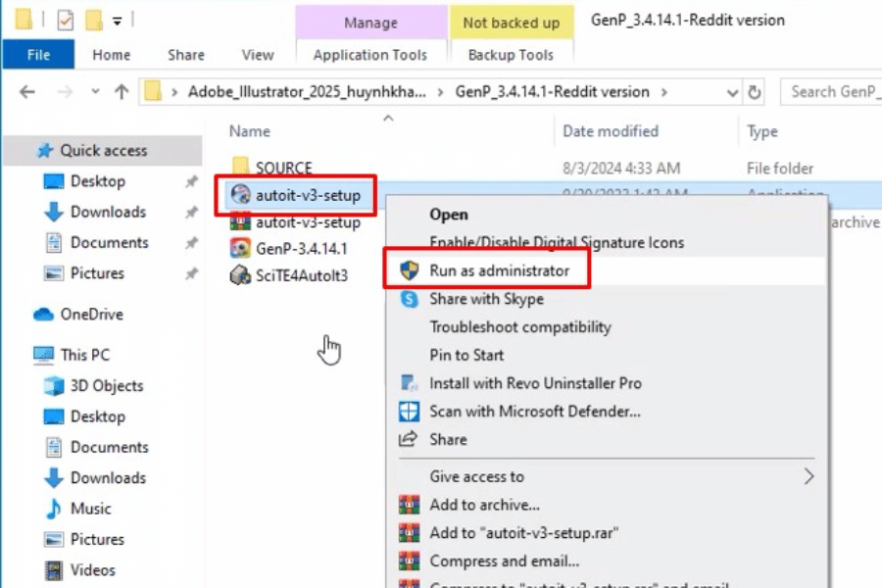Open the View ribbon tab

point(258,55)
